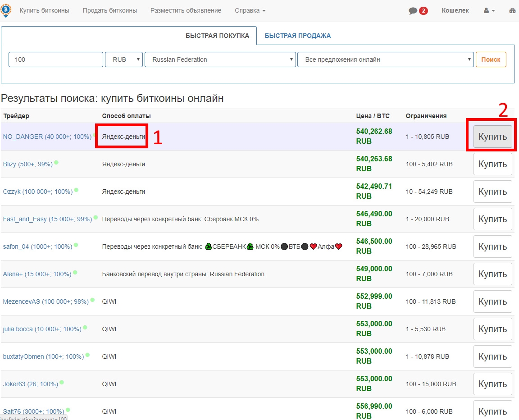The width and height of the screenshot is (519, 420).
Task: Click Продать биткоины in navigation bar
Action: [109, 10]
